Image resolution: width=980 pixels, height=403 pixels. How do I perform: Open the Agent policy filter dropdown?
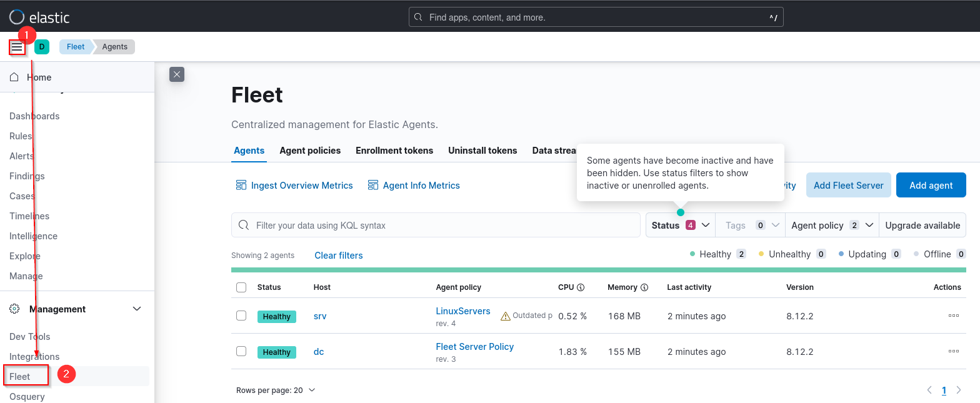(832, 226)
